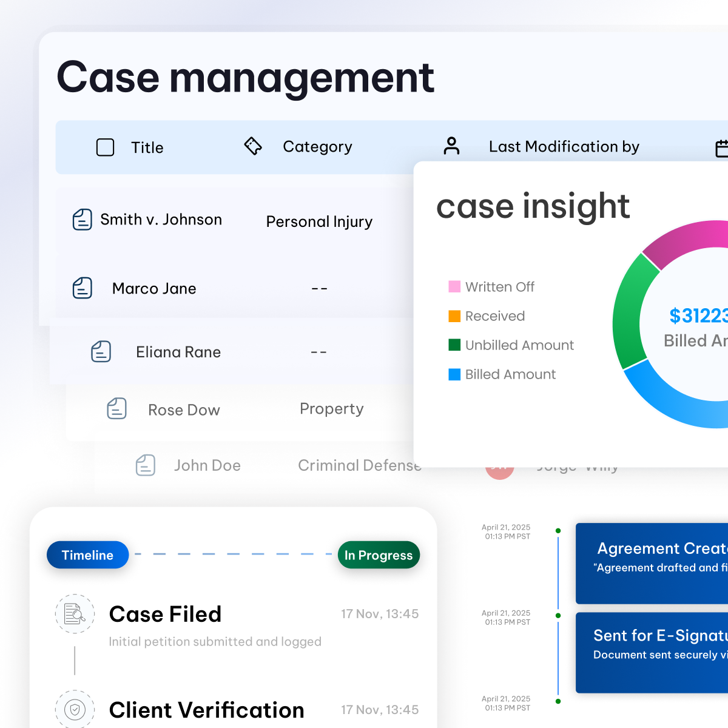The height and width of the screenshot is (728, 728).
Task: Switch to the Timeline tab
Action: 87,554
